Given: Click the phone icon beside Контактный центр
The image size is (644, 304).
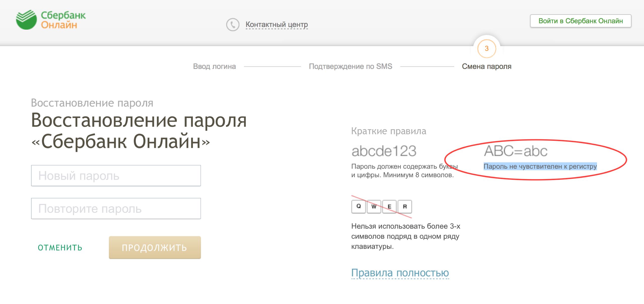Looking at the screenshot, I should [233, 25].
